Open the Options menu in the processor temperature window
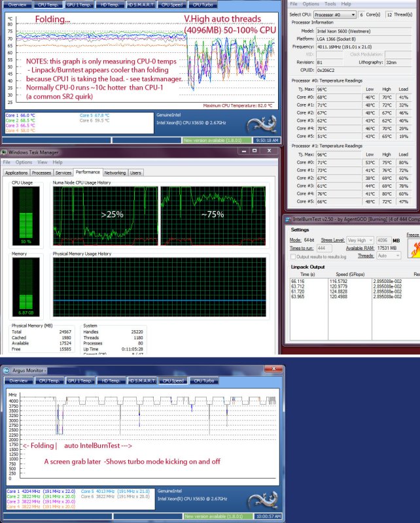 coord(311,4)
